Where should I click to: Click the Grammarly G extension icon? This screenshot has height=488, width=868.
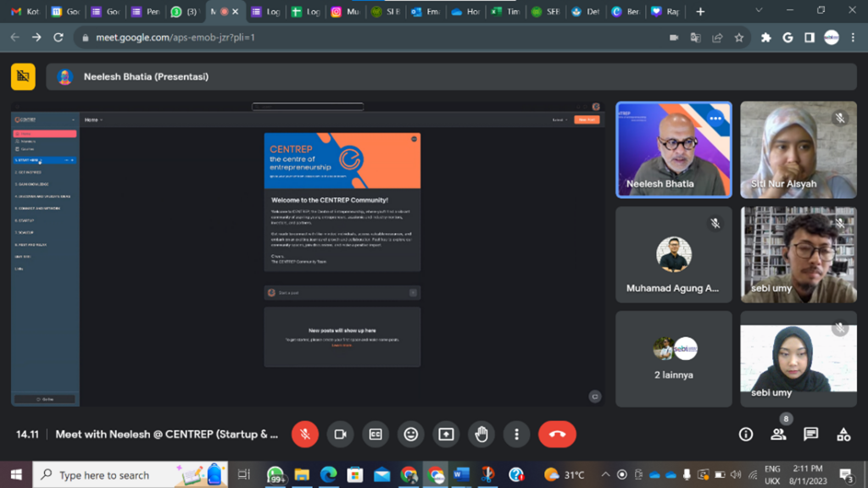787,37
